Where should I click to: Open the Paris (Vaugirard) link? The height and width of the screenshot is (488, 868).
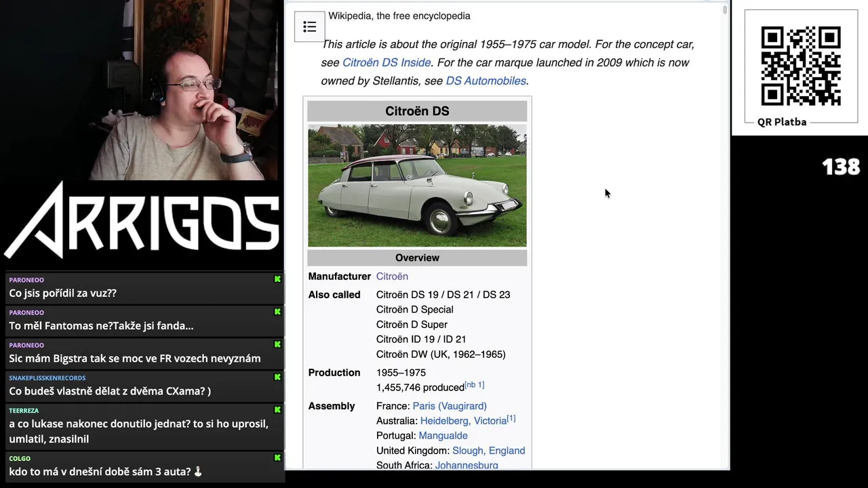pyautogui.click(x=450, y=406)
